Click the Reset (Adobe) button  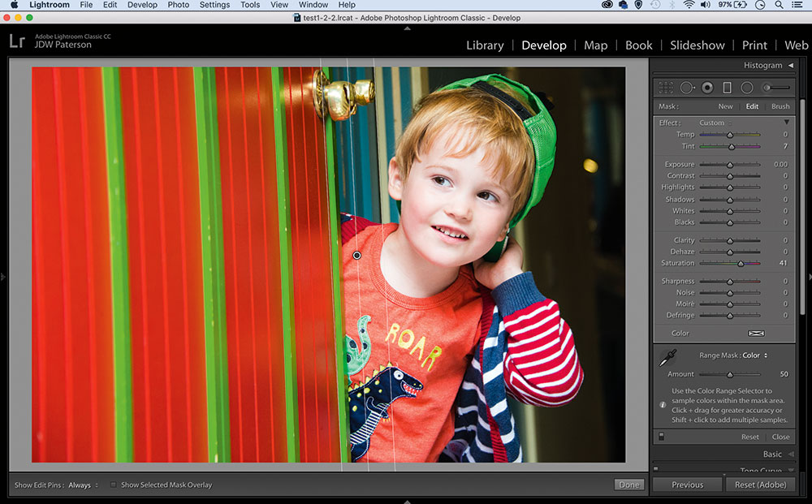click(x=760, y=485)
